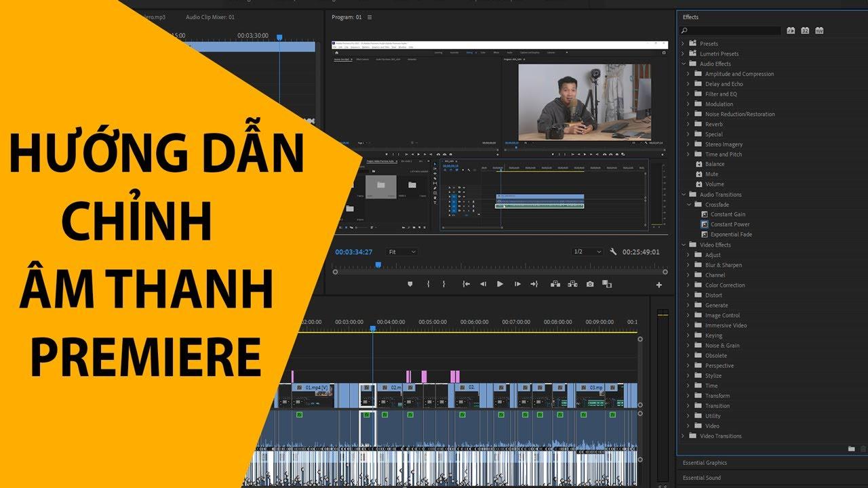Open the Button Editor plus icon

(658, 285)
